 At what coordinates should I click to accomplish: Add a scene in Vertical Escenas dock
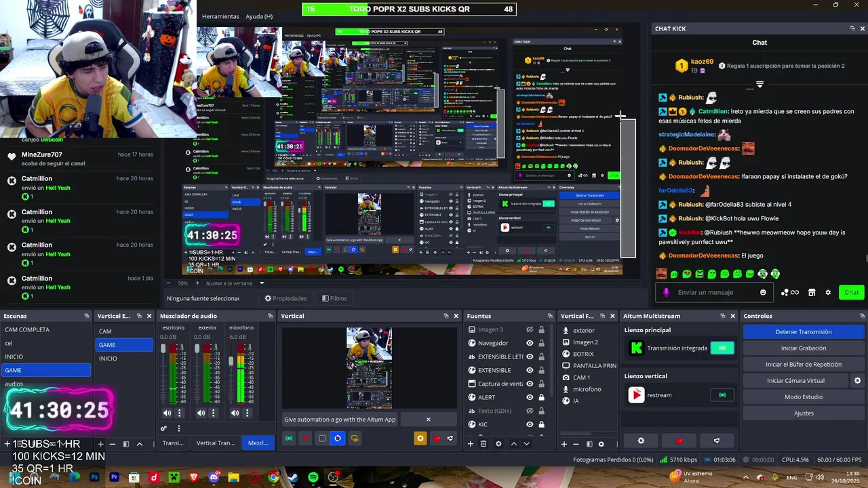click(x=101, y=444)
